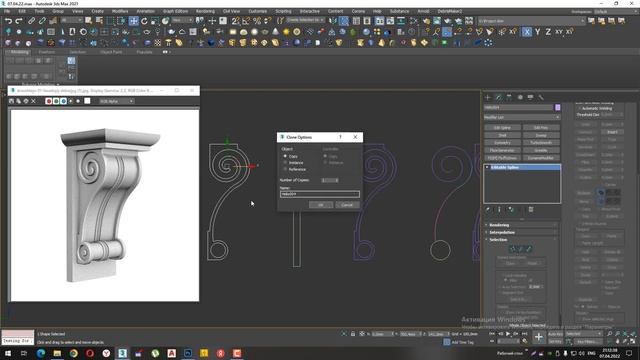This screenshot has height=360, width=640.
Task: Toggle green channel in render window
Action: point(56,101)
